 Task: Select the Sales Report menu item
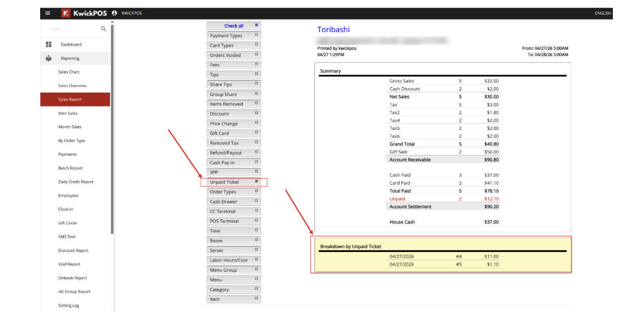tap(75, 99)
